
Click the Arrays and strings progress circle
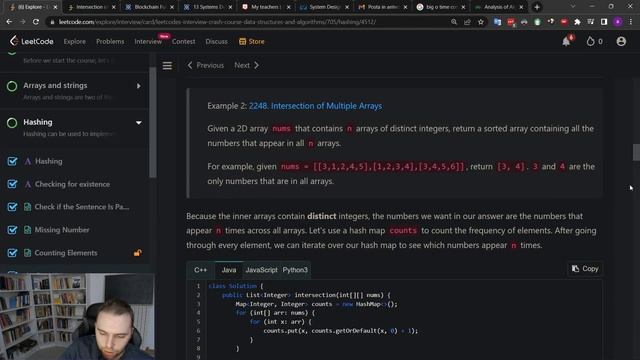coord(12,86)
